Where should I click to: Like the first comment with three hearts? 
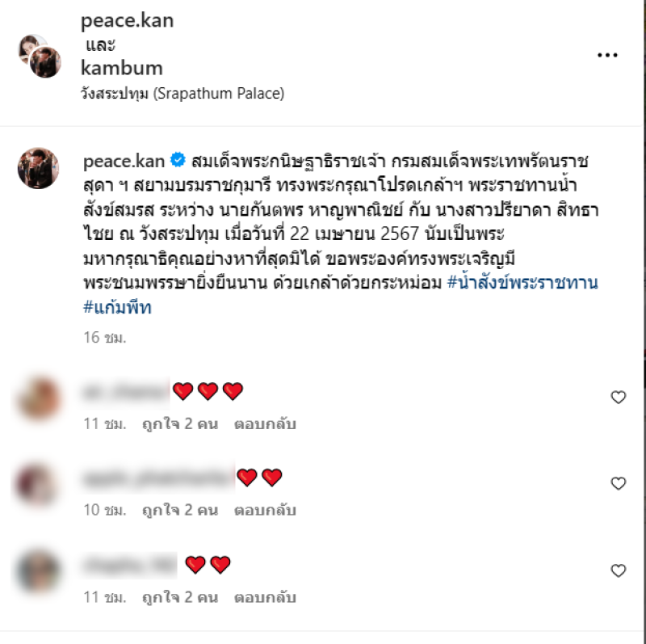pos(618,397)
